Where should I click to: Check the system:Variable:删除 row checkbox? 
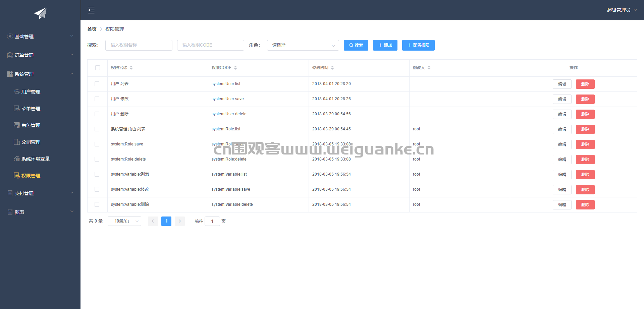[97, 204]
